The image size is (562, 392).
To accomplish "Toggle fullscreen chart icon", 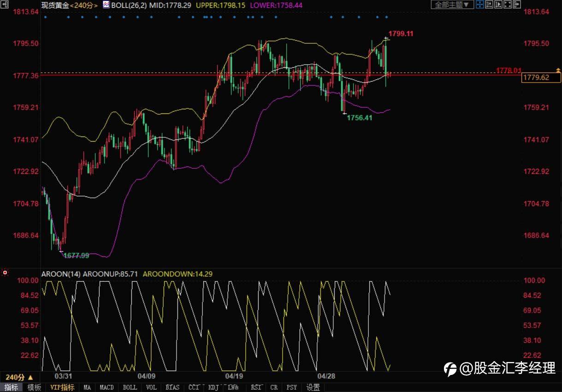I will [x=507, y=5].
